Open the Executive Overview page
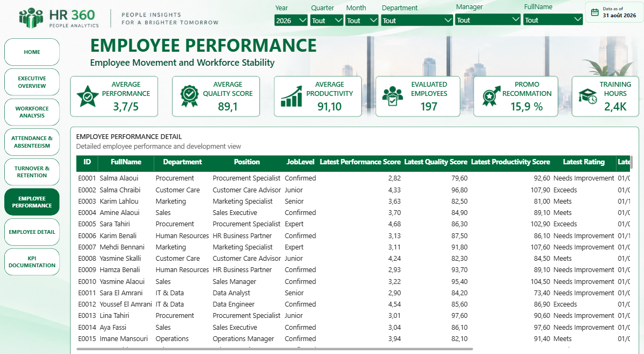The image size is (644, 354). (x=32, y=82)
